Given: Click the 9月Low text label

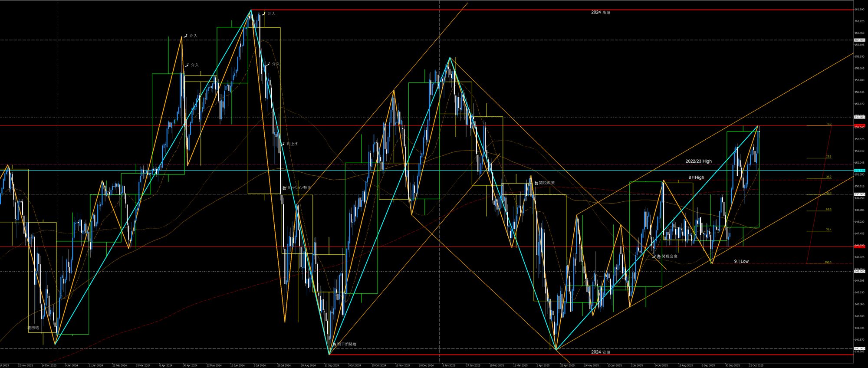Looking at the screenshot, I should tap(741, 261).
